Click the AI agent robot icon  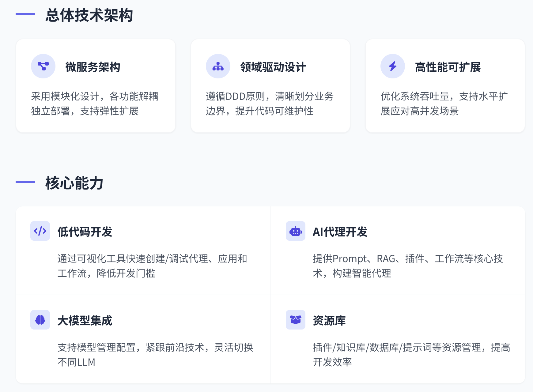[x=296, y=231]
